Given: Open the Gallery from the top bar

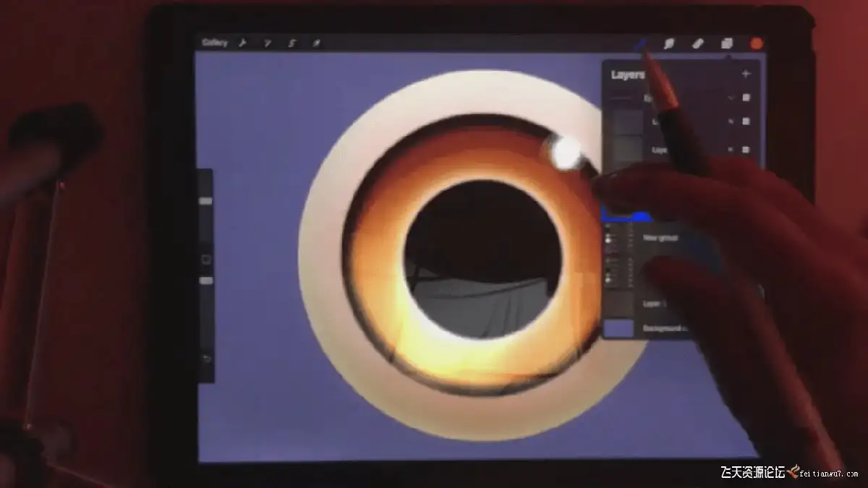Looking at the screenshot, I should 215,43.
